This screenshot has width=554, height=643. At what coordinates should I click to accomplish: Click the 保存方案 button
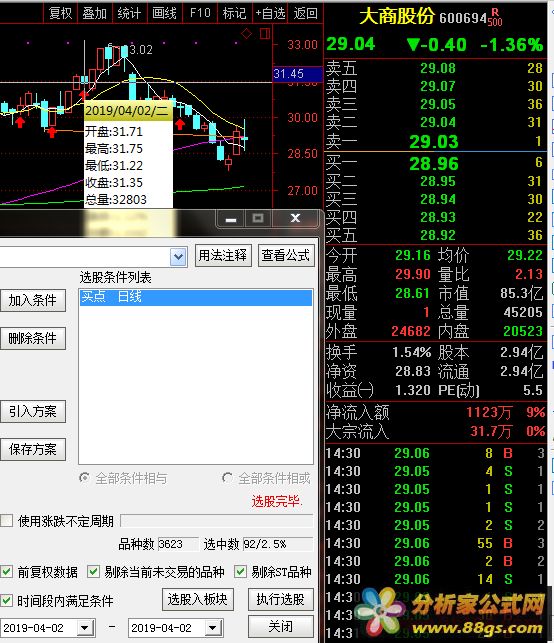pyautogui.click(x=32, y=449)
